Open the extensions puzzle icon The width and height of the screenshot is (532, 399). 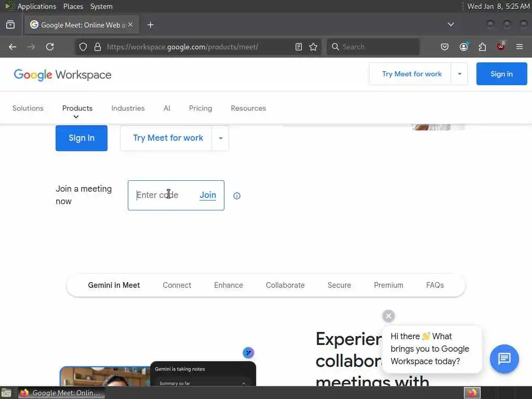[483, 47]
